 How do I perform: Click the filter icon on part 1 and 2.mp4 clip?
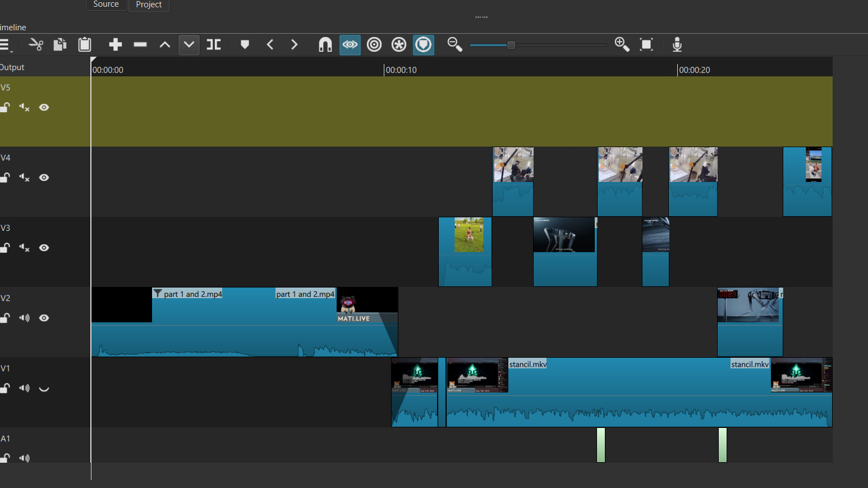(x=158, y=294)
